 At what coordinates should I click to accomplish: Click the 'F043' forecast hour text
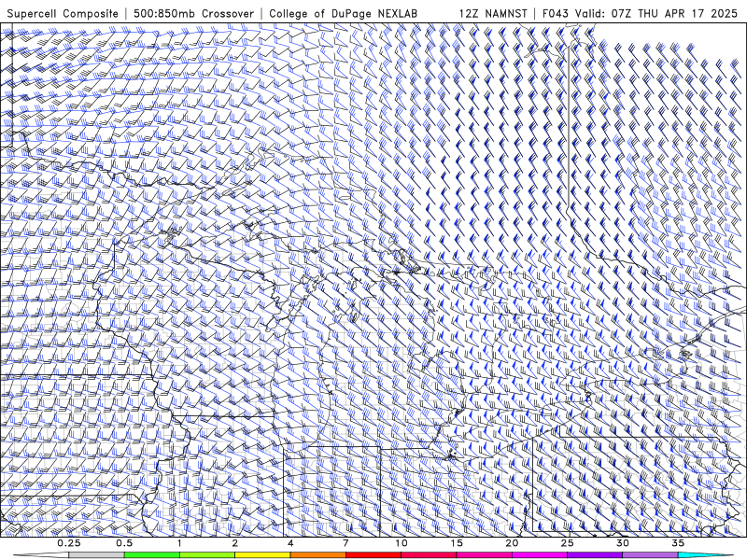pyautogui.click(x=556, y=14)
